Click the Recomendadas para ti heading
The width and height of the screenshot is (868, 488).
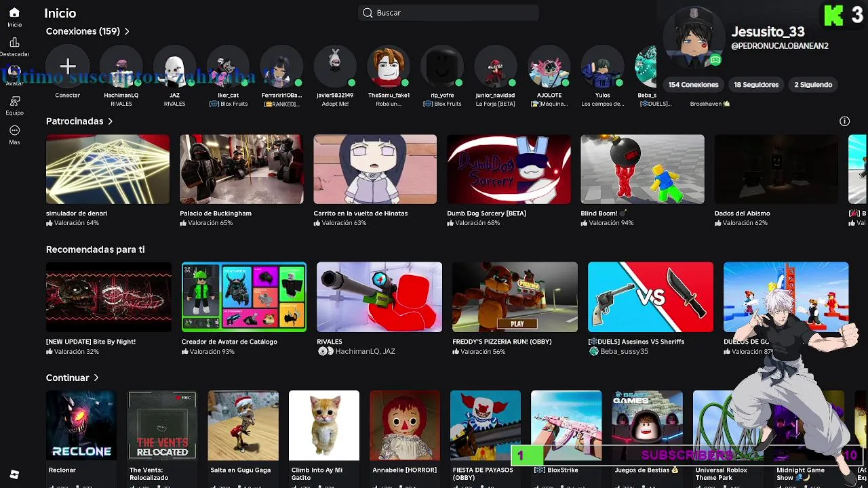[x=96, y=249]
